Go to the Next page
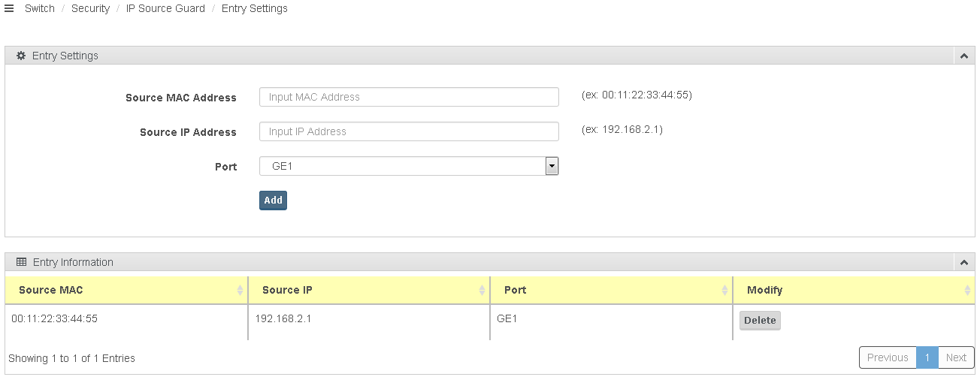The image size is (980, 380). pyautogui.click(x=956, y=357)
